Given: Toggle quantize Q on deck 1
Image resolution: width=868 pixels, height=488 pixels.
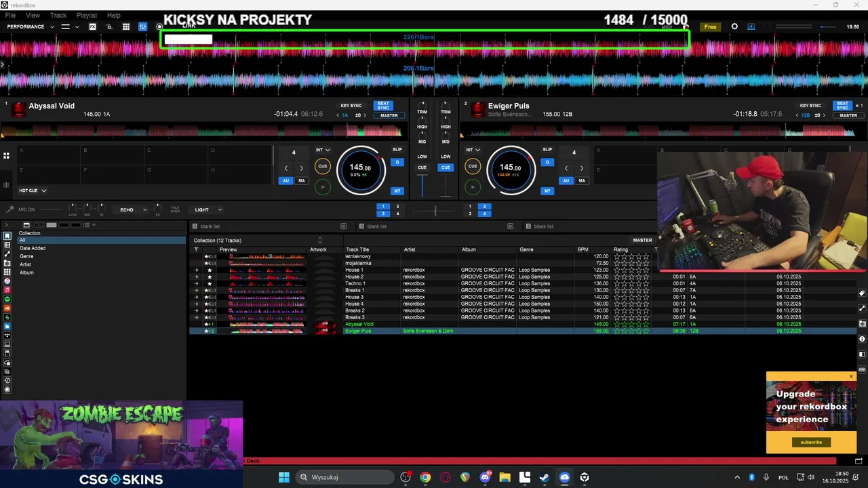Looking at the screenshot, I should tap(397, 162).
